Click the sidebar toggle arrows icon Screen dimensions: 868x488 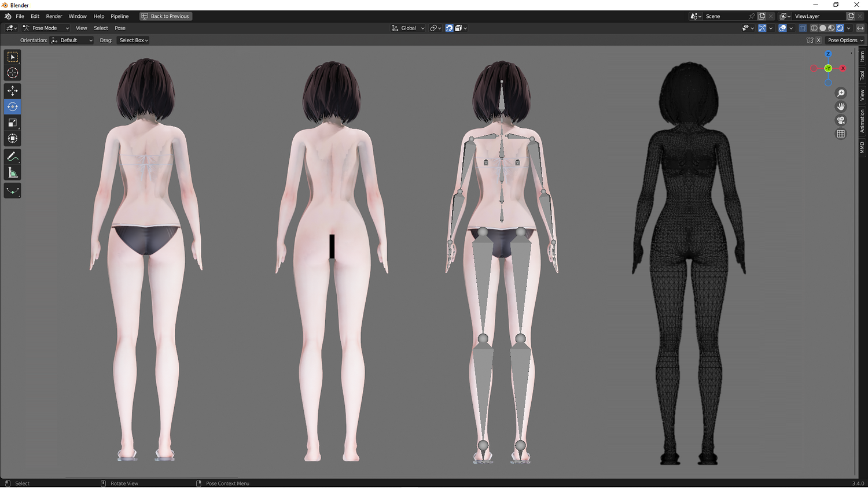click(x=860, y=28)
